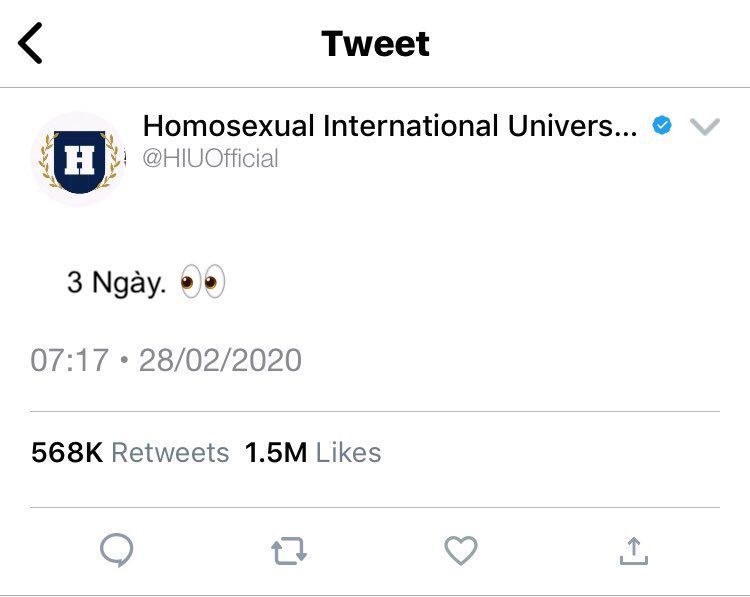Open the HIU shield profile picture
Viewport: 750px width, 597px height.
pos(79,159)
